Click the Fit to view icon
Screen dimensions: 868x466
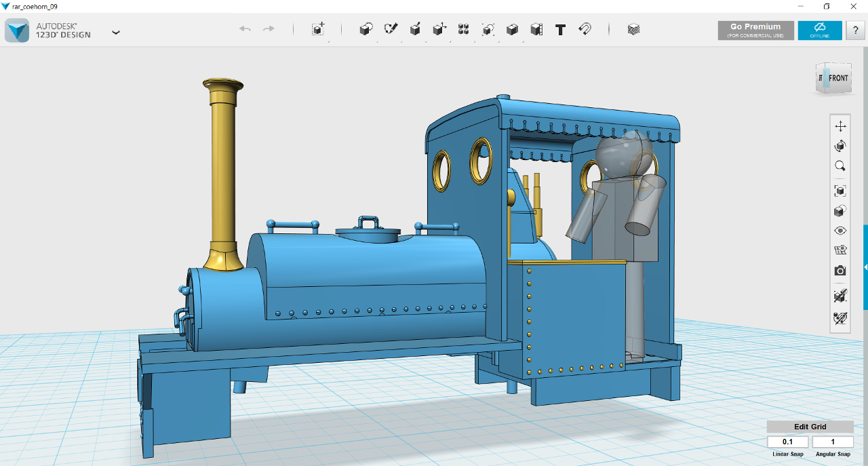click(840, 191)
